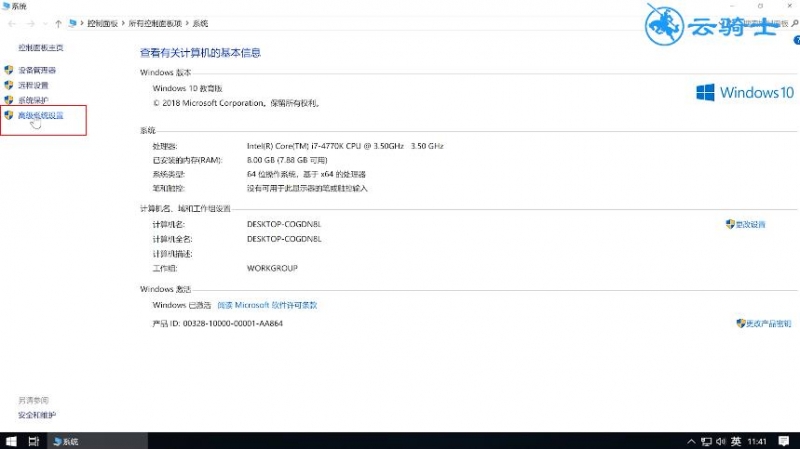Open Task View on the taskbar

[34, 441]
